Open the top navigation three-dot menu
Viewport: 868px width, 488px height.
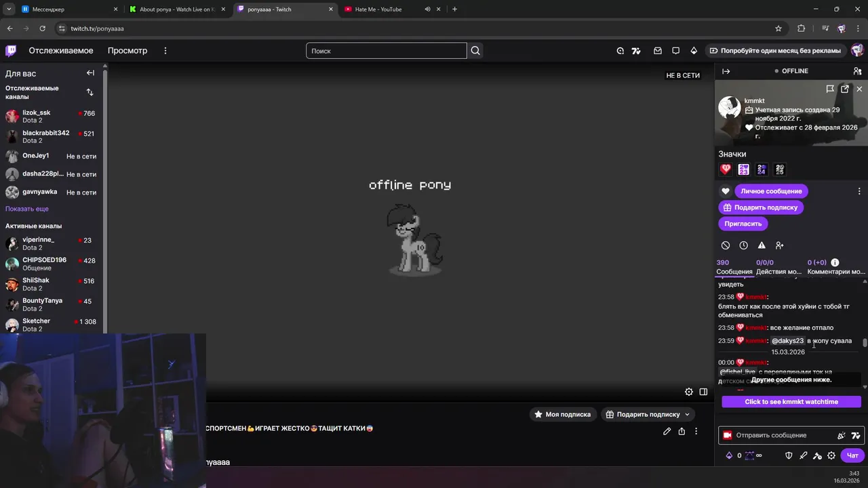click(x=165, y=50)
